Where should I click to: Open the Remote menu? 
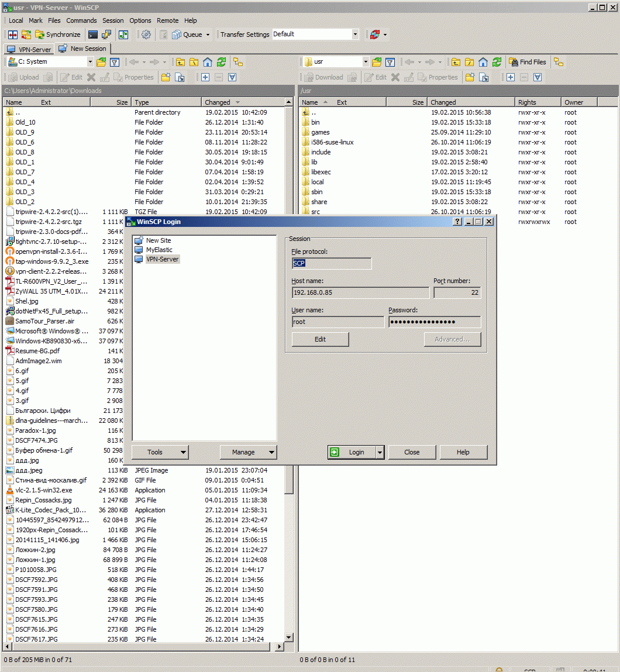click(167, 20)
